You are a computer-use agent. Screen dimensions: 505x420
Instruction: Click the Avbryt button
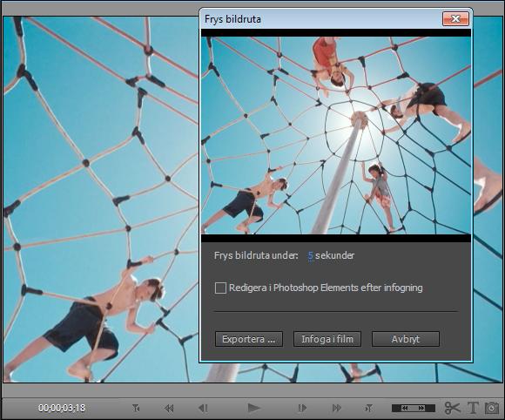(406, 339)
